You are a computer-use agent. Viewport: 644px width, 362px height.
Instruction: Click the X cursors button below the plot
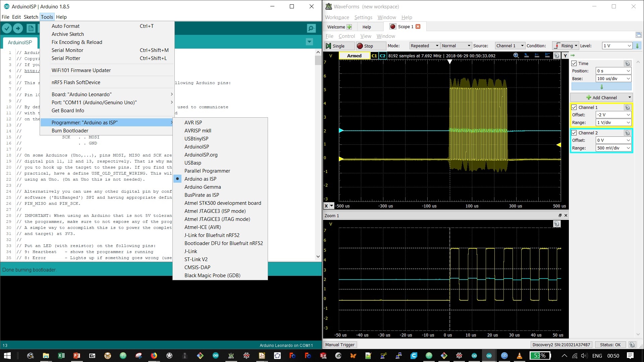click(x=326, y=206)
